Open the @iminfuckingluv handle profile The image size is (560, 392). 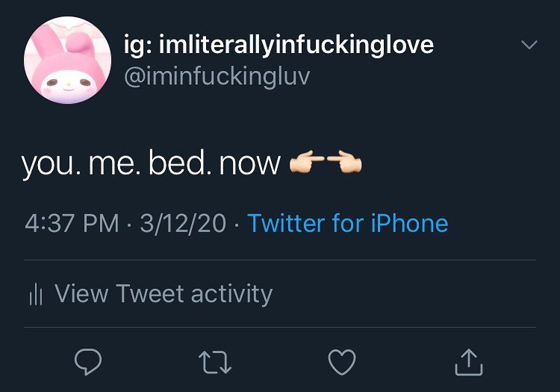pos(216,76)
